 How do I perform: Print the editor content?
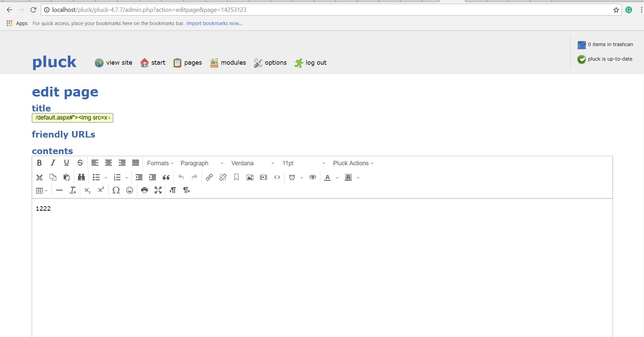tap(144, 190)
